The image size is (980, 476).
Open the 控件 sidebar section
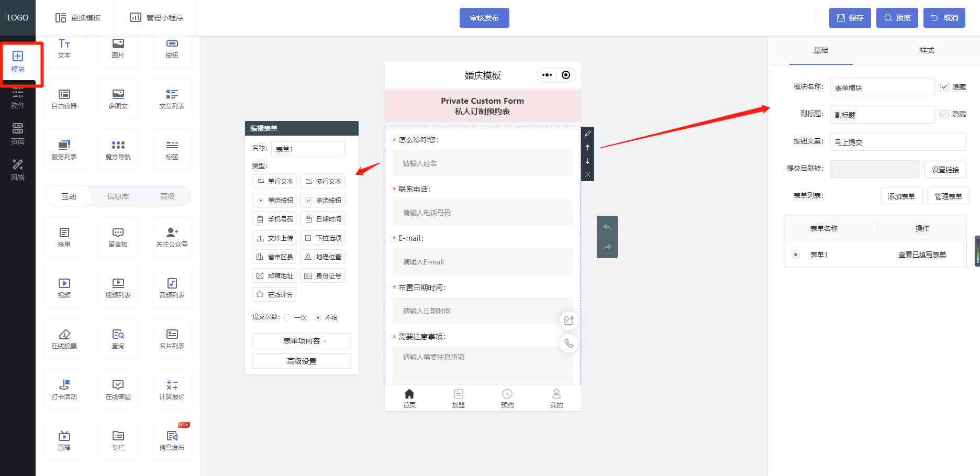point(18,99)
